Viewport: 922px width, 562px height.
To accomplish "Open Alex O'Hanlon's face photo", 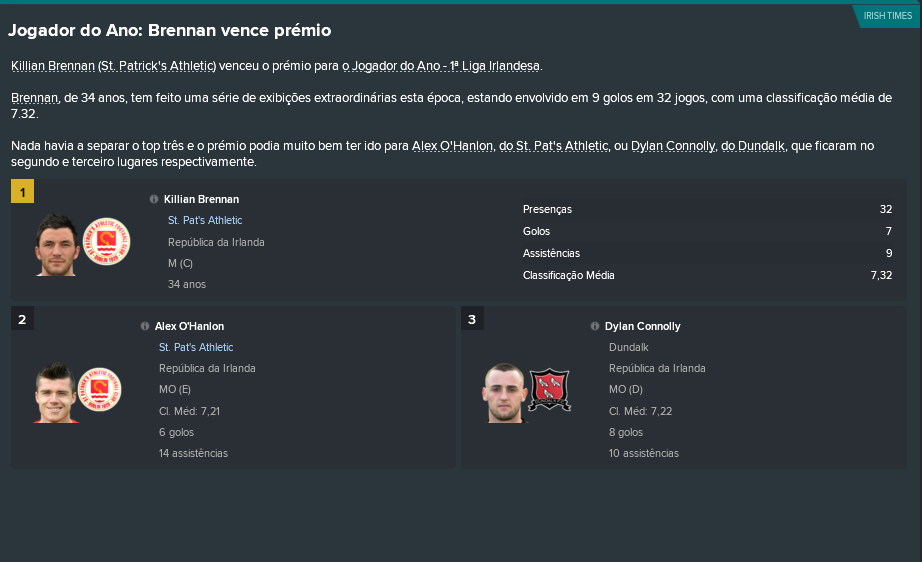I will pyautogui.click(x=56, y=393).
